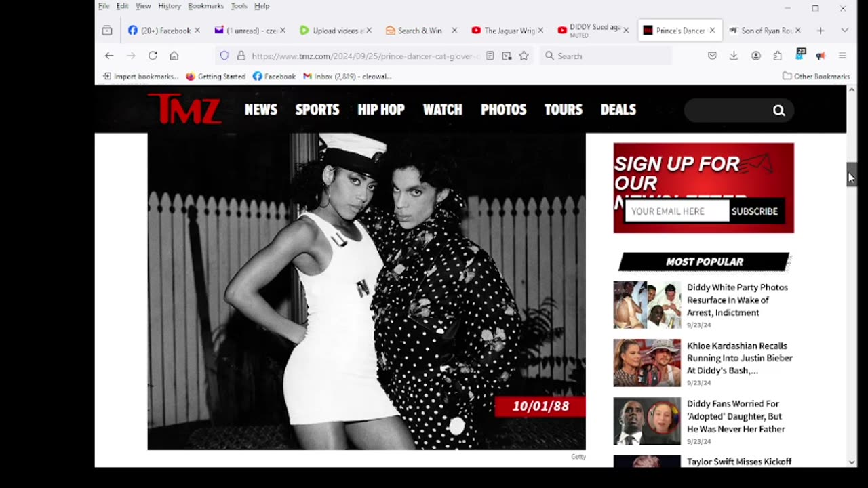Toggle reader view for the article
The height and width of the screenshot is (488, 868).
490,56
